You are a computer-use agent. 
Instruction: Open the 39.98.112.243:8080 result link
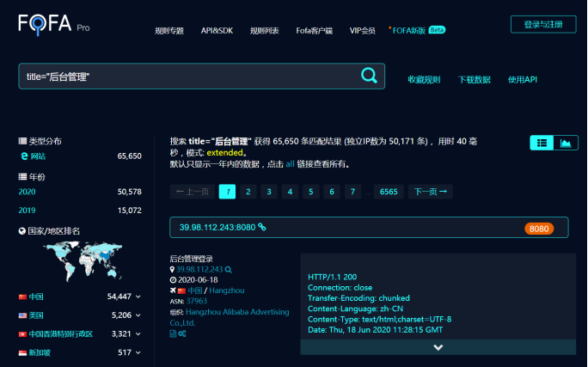click(217, 227)
